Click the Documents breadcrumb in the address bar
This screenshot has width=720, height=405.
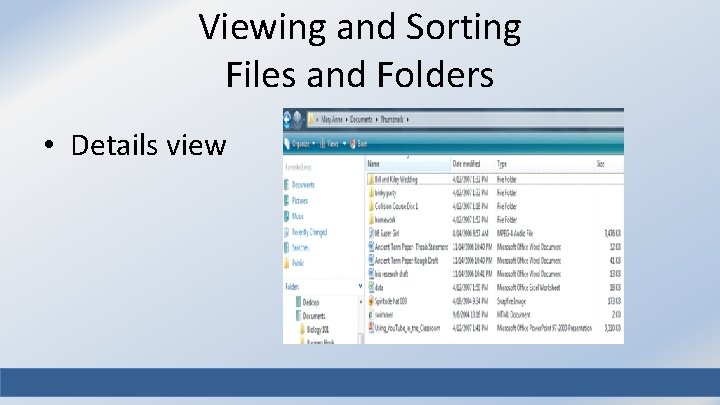[361, 119]
